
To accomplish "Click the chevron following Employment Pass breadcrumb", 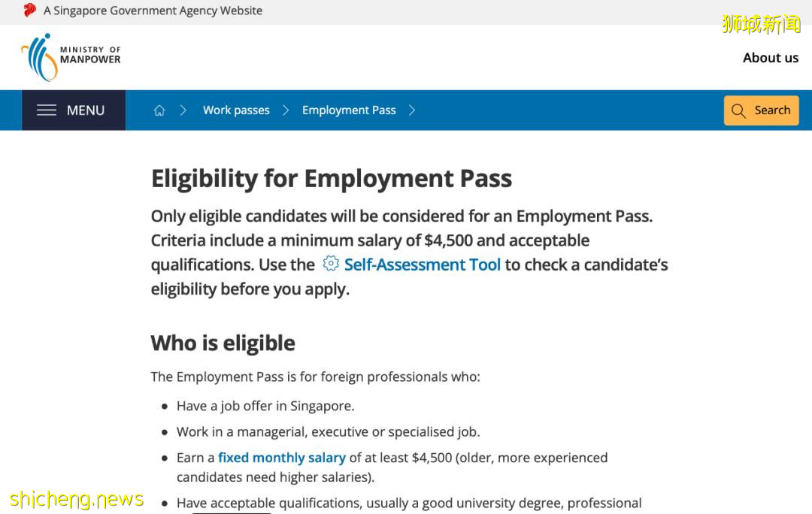I will point(412,110).
